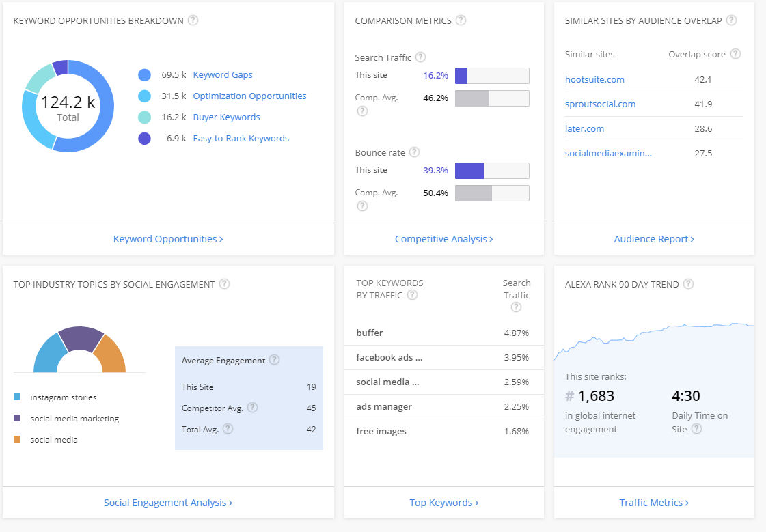The image size is (766, 532).
Task: Click help icon beside Keyword Opportunities Breakdown
Action: click(x=193, y=20)
